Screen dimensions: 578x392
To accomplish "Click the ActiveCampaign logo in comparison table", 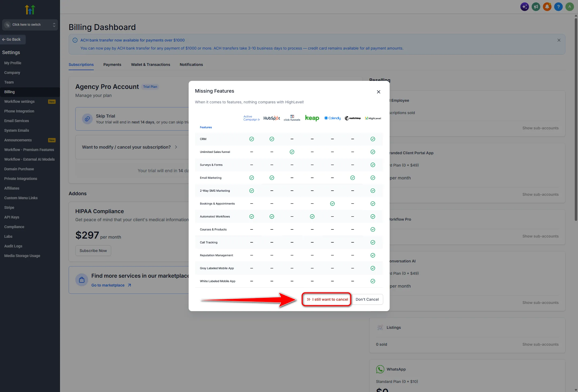I will point(251,118).
